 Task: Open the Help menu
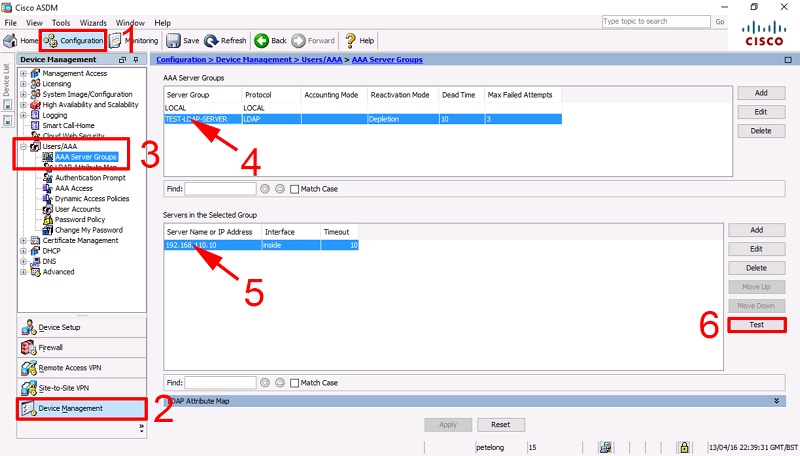coord(162,23)
